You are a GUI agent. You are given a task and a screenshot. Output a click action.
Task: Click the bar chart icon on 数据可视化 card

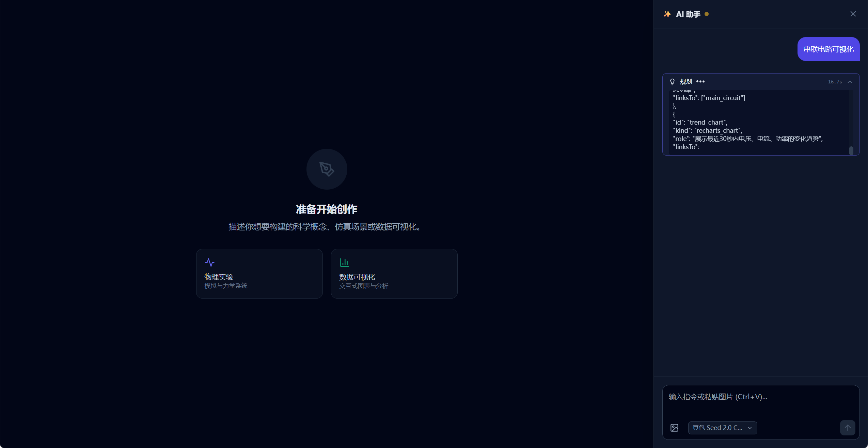(x=344, y=262)
